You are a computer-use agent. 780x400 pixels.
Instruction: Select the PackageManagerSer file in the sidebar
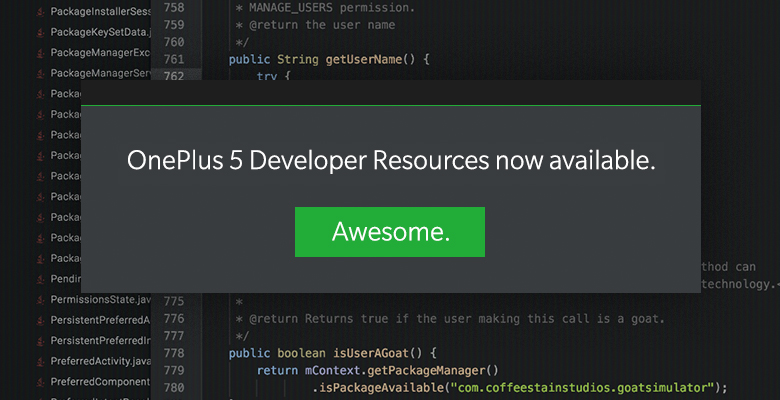[100, 73]
